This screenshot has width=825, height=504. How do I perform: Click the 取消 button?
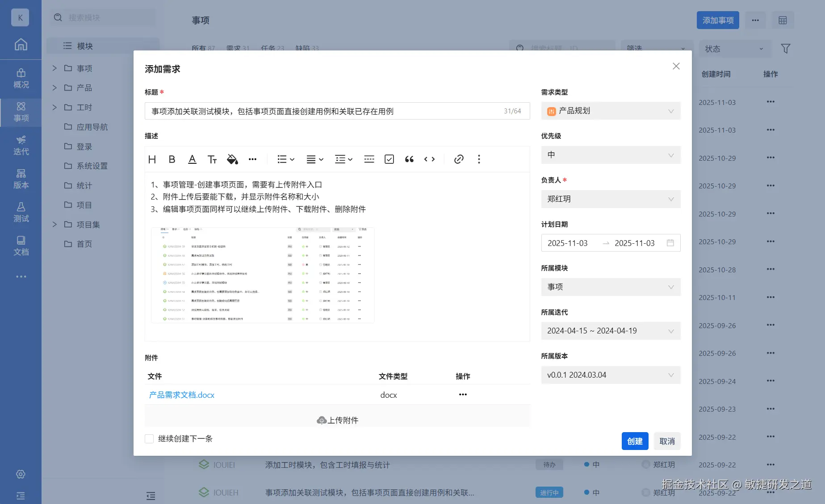(x=667, y=441)
